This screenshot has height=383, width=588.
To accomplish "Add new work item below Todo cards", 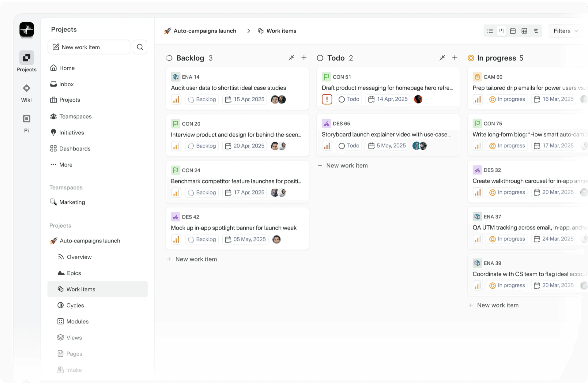I will [x=343, y=166].
